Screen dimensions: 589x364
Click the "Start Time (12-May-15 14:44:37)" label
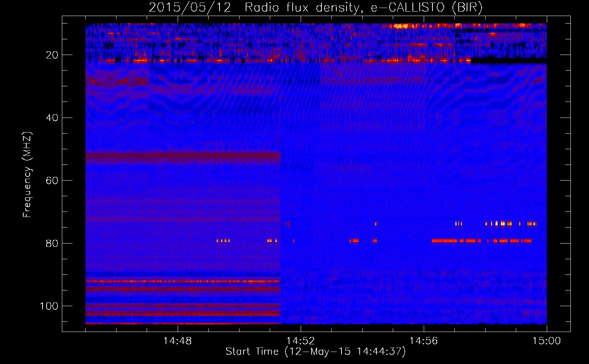(x=316, y=352)
